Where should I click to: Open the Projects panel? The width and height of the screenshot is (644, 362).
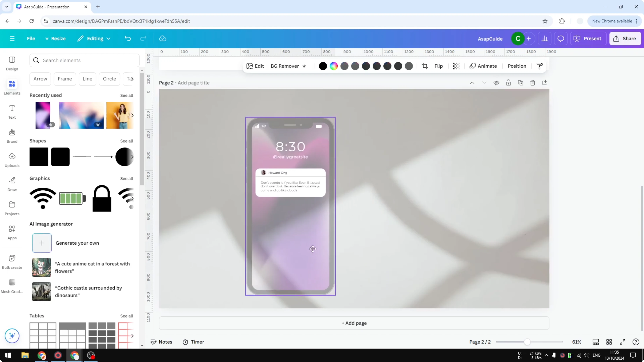point(12,208)
